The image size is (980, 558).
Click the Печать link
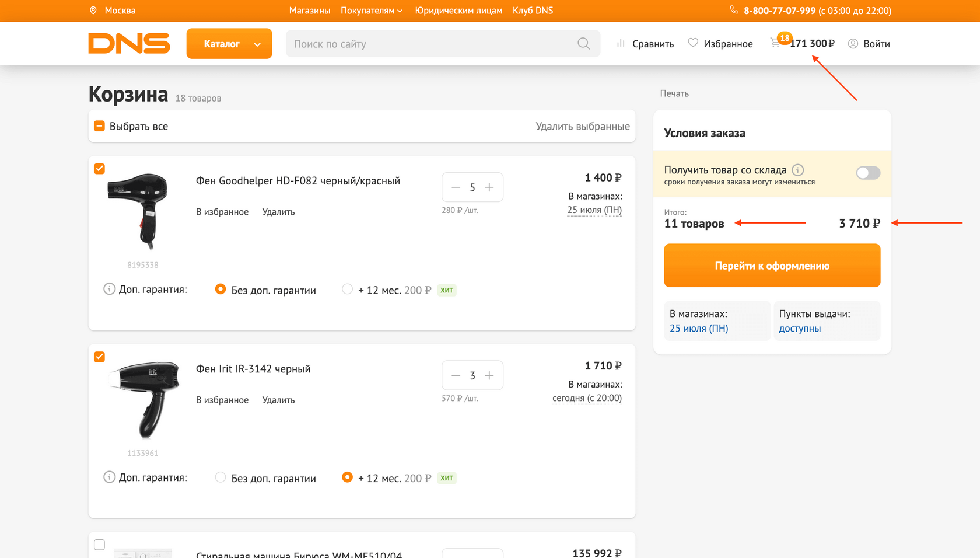pos(674,93)
